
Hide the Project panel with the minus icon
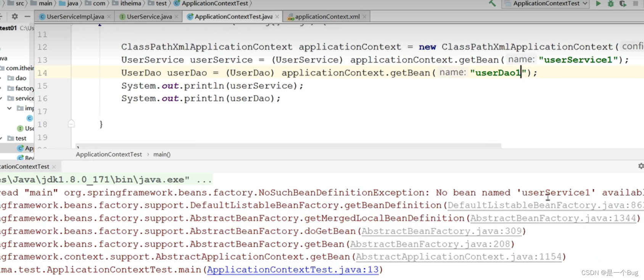(x=27, y=16)
